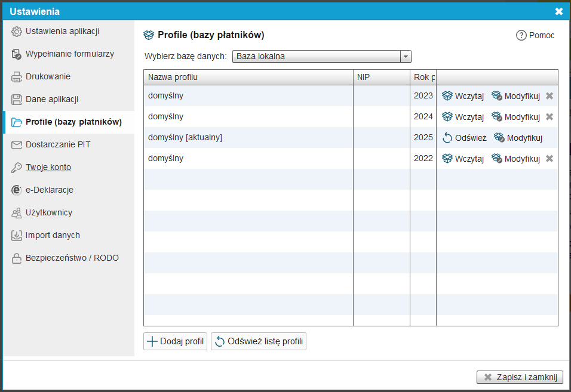Image resolution: width=571 pixels, height=392 pixels.
Task: Modify the 2022 profile with Modyfikuj
Action: [515, 159]
